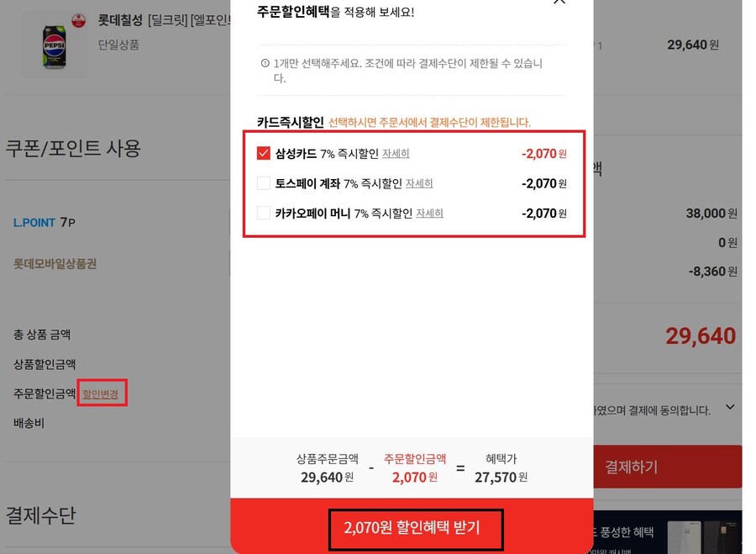Check the 토스페이 계좌 7% discount option
The image size is (756, 554).
263,183
